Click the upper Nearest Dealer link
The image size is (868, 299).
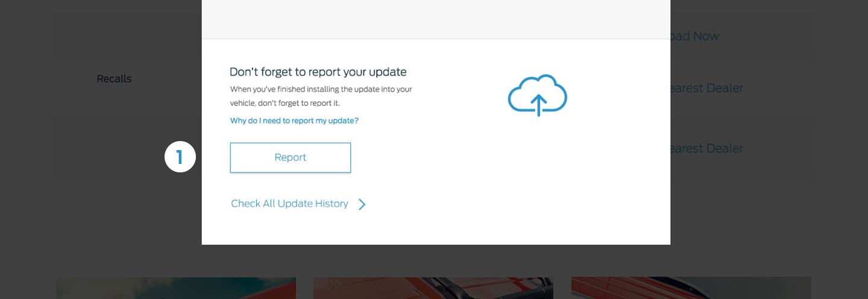click(706, 88)
